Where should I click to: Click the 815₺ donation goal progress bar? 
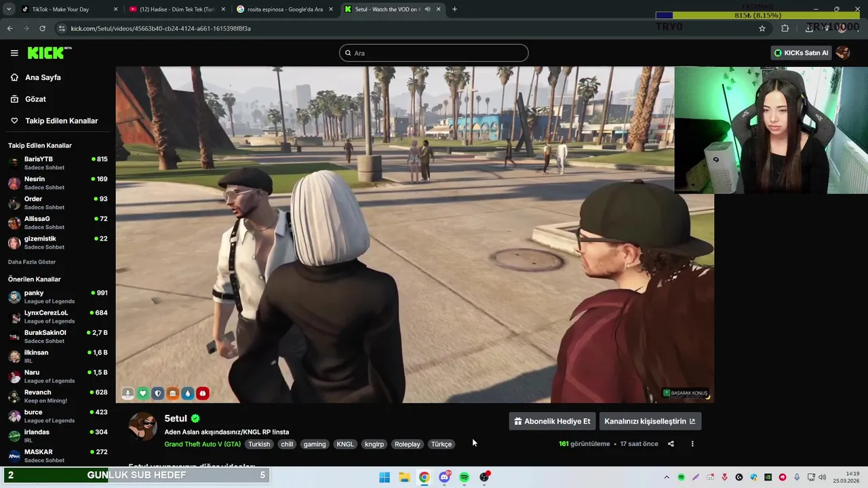point(757,15)
